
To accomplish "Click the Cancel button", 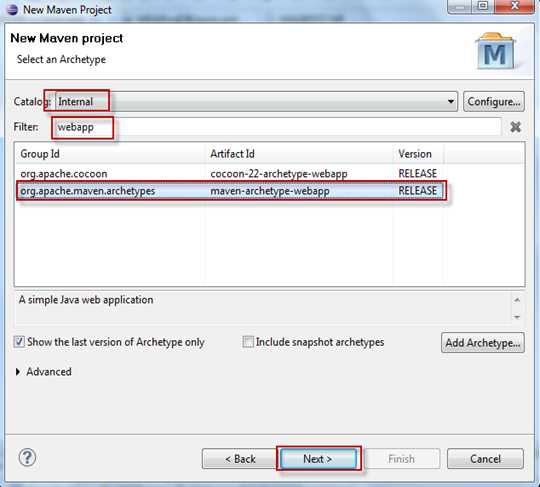I will pos(485,459).
